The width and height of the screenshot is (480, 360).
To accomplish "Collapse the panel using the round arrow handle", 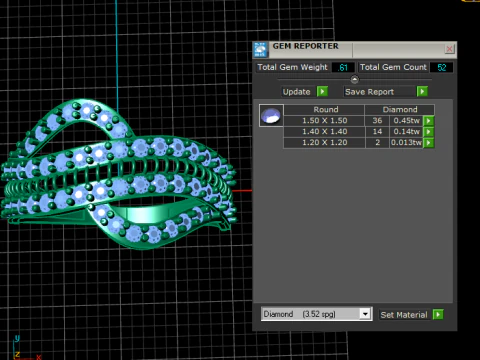I will tap(354, 79).
